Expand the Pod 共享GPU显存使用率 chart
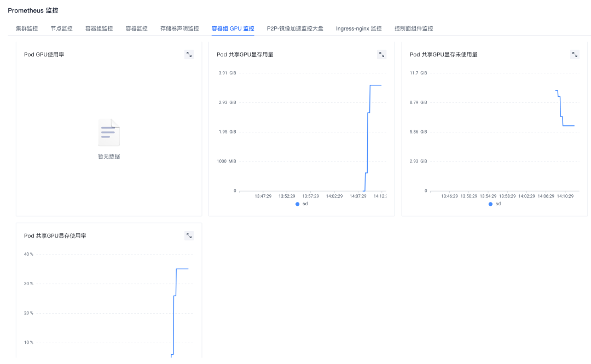This screenshot has width=591, height=364. pyautogui.click(x=189, y=235)
